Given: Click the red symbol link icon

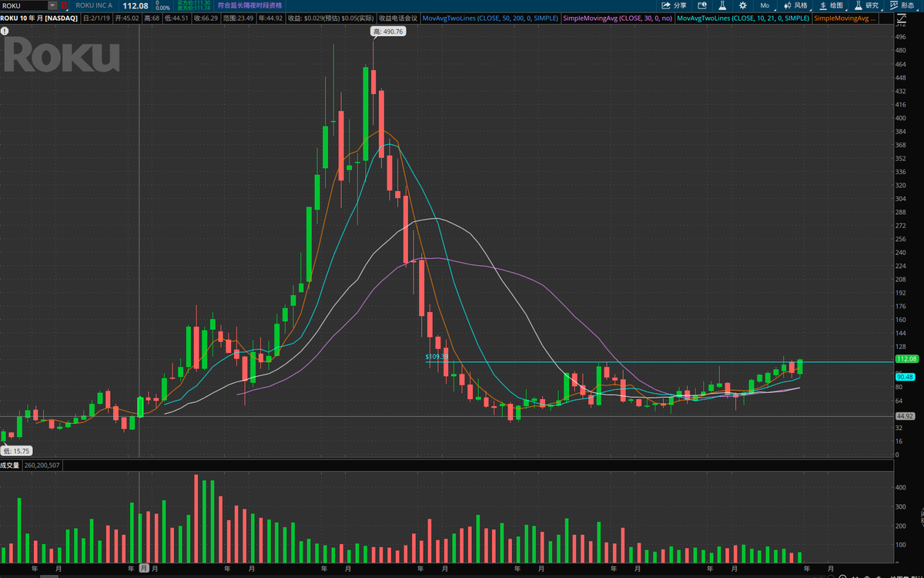Looking at the screenshot, I should (64, 5).
